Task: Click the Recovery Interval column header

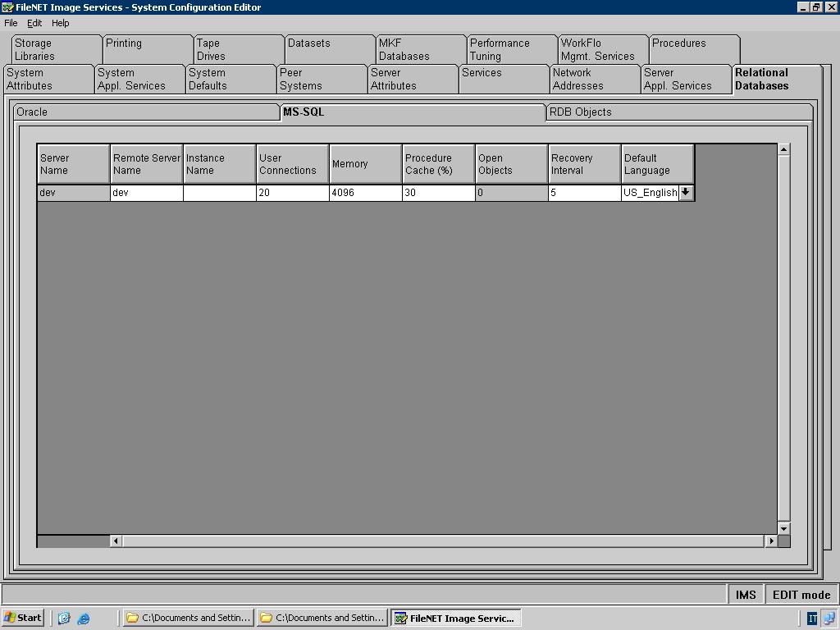Action: point(584,164)
